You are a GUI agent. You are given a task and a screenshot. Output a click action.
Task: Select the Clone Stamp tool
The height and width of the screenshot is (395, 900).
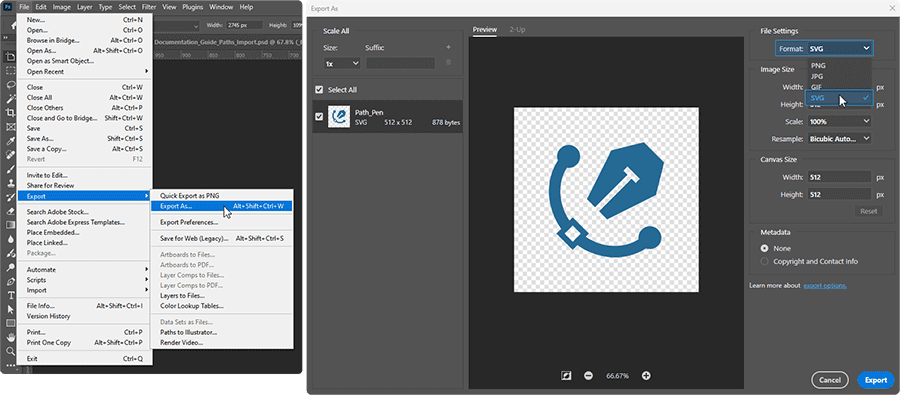tap(10, 184)
